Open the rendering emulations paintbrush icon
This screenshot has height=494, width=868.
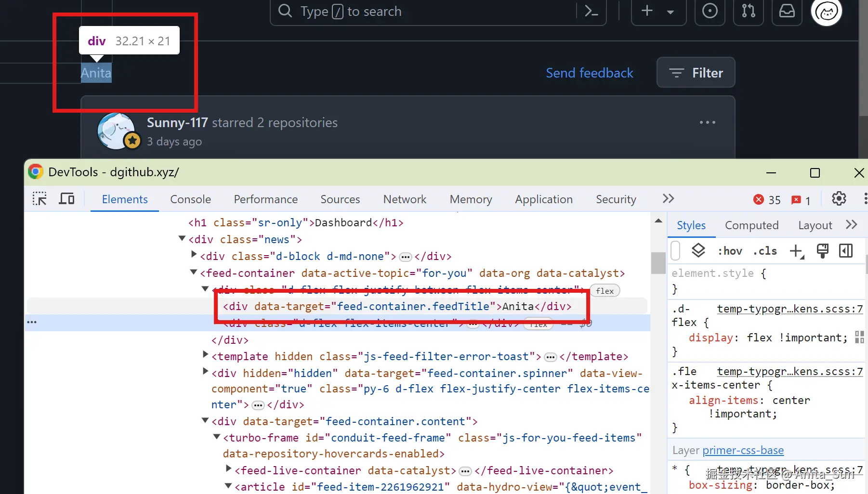(x=822, y=250)
